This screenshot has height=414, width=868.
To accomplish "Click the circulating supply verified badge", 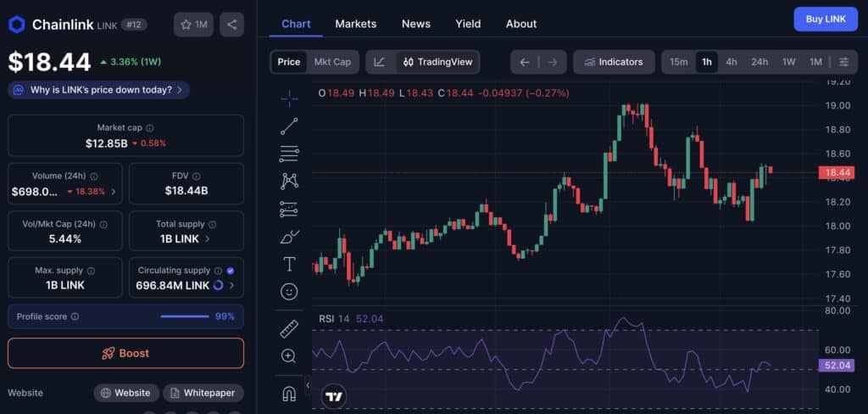I will tap(231, 271).
